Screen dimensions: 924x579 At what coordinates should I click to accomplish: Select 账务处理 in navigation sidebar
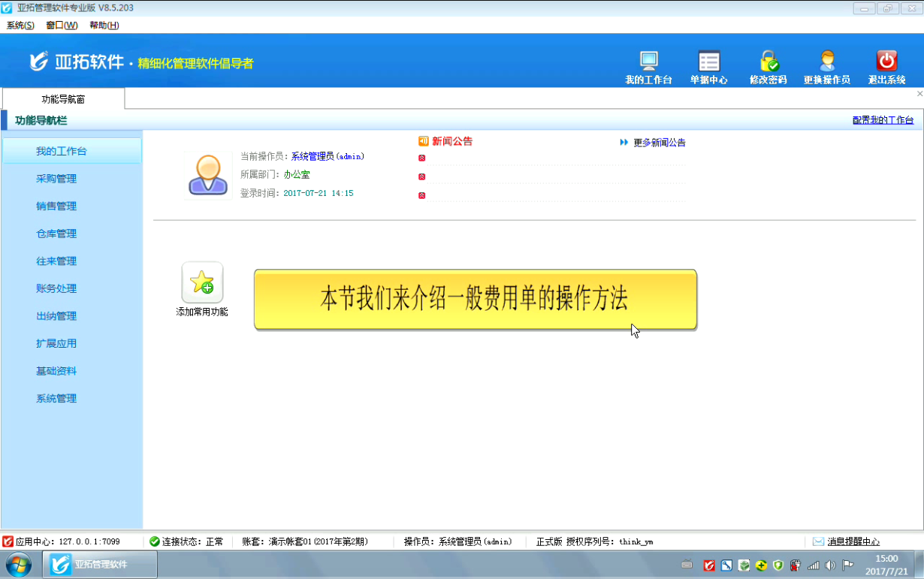tap(56, 288)
